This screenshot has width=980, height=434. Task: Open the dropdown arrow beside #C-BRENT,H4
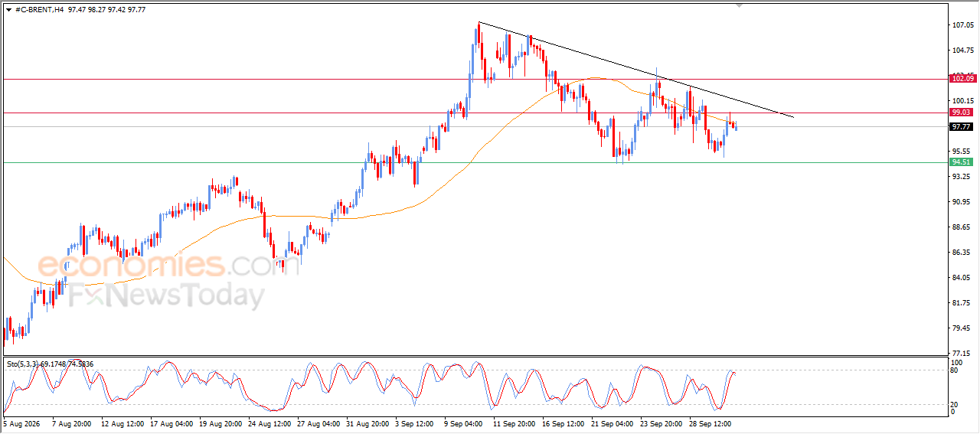pyautogui.click(x=8, y=10)
